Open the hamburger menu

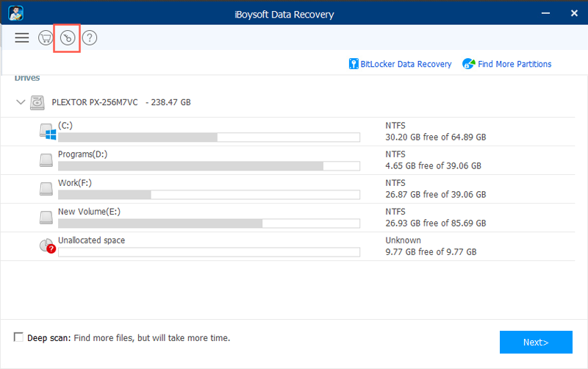21,37
